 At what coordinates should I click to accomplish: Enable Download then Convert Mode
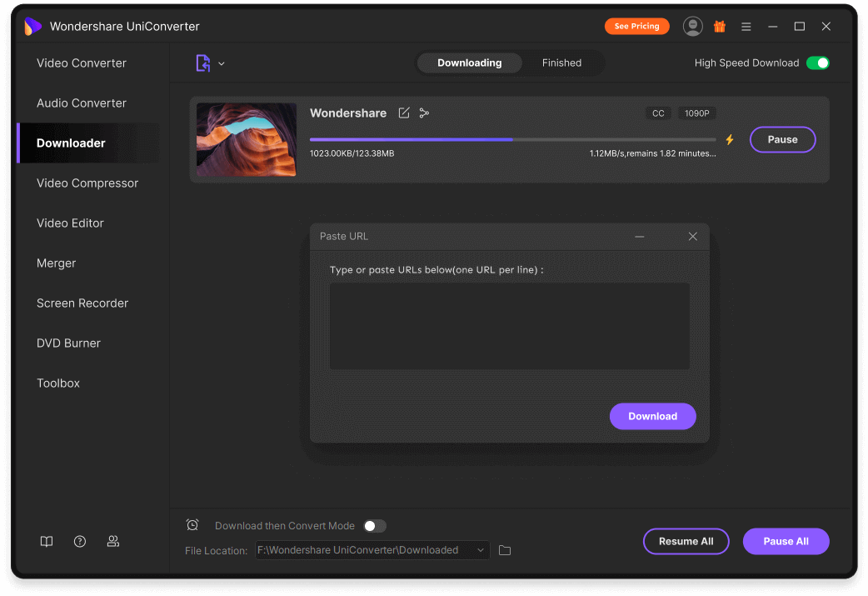[x=374, y=525]
